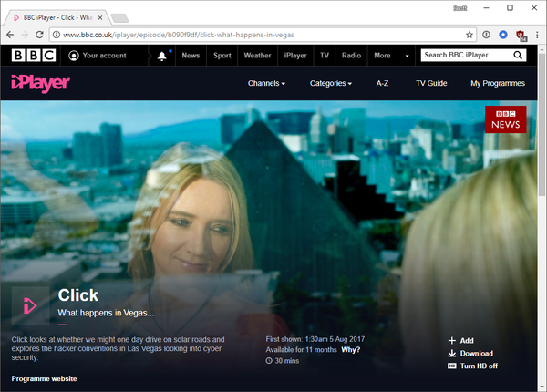This screenshot has width=547, height=392.
Task: Click the Why? availability link
Action: [351, 350]
